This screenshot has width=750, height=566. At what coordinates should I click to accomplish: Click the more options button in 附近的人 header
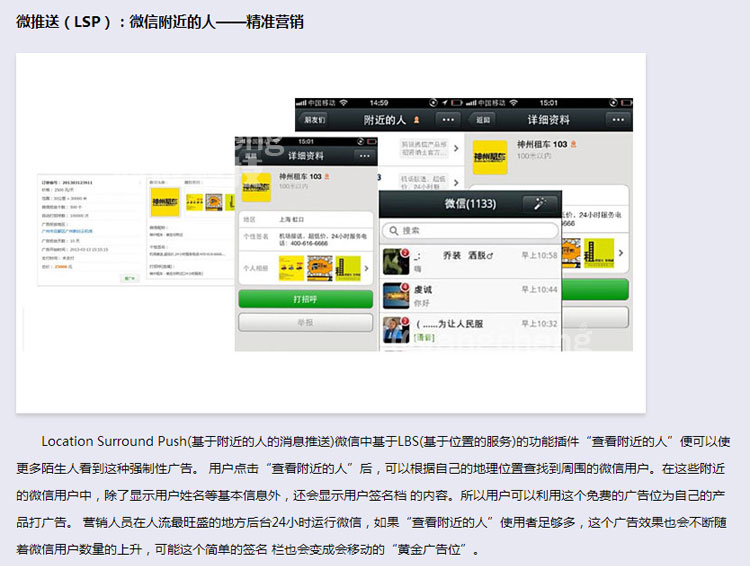pos(448,119)
